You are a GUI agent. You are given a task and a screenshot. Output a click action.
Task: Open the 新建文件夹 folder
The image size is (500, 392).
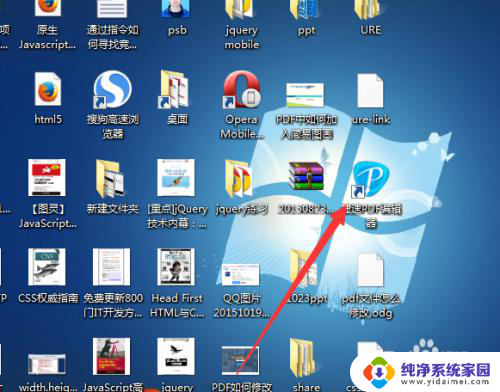110,178
